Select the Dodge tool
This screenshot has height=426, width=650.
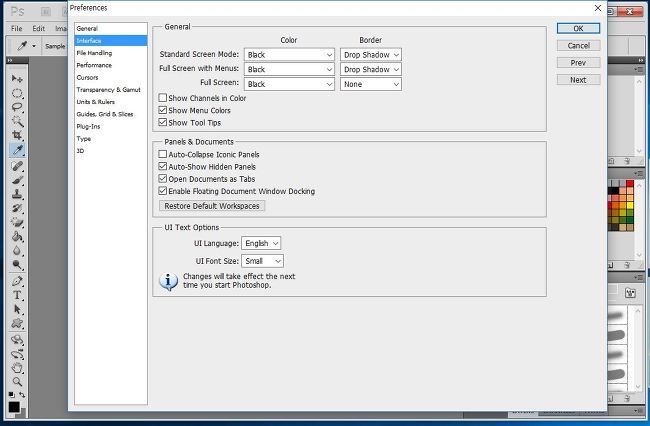17,264
